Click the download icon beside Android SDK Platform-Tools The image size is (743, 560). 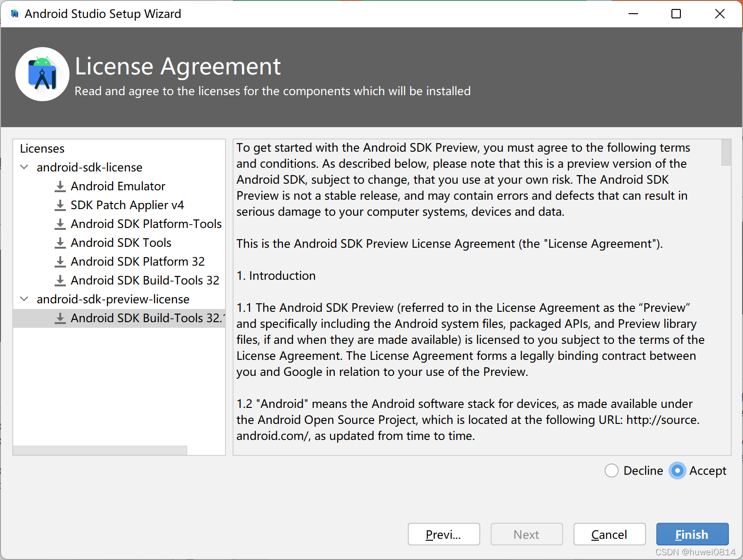[x=60, y=224]
